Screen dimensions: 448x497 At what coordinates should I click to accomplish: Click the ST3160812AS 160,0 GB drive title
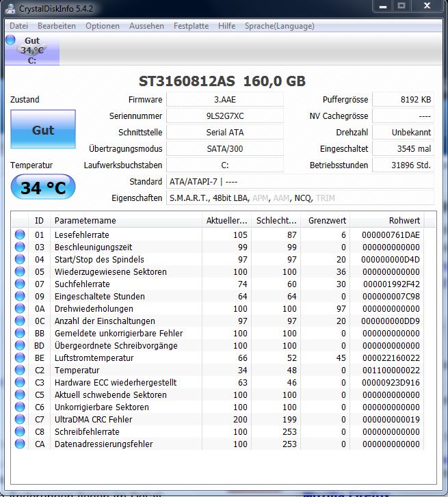pyautogui.click(x=222, y=81)
